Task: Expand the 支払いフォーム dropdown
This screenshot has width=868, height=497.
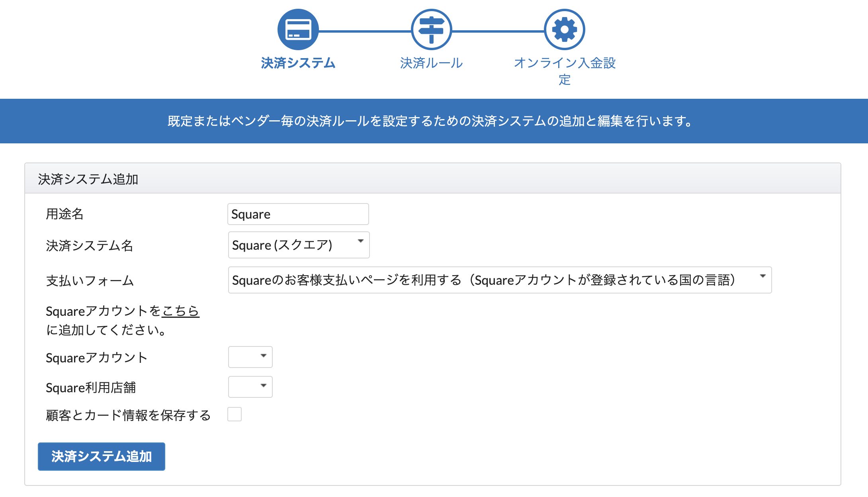Action: point(500,280)
